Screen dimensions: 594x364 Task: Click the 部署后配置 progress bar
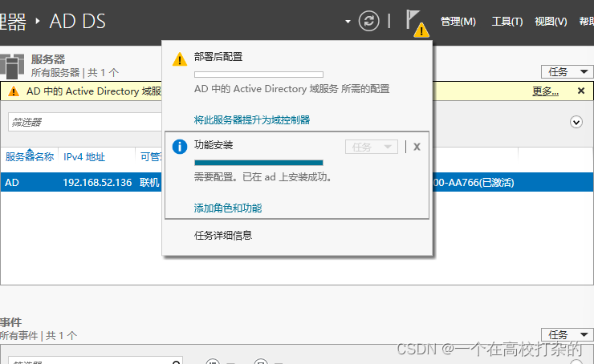click(x=258, y=75)
